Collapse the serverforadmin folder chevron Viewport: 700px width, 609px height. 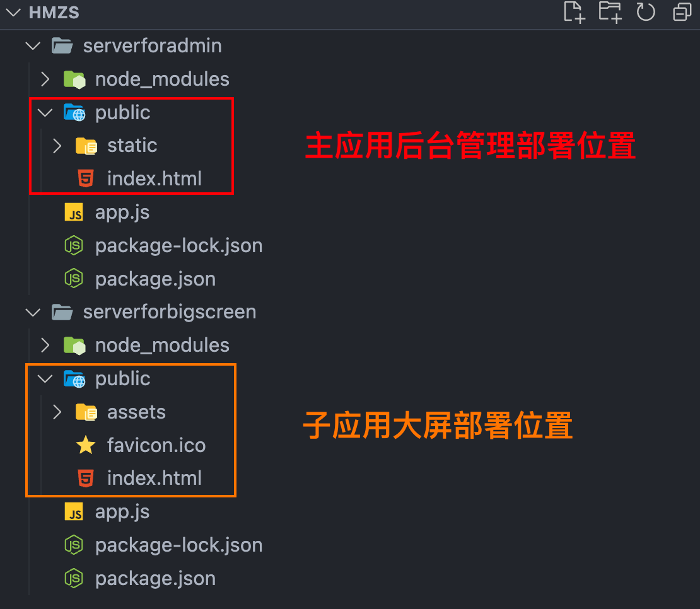pyautogui.click(x=33, y=45)
